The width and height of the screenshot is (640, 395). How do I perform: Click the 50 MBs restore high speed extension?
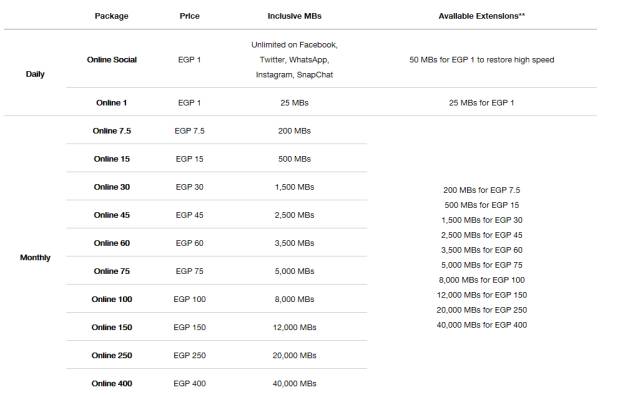tap(482, 60)
